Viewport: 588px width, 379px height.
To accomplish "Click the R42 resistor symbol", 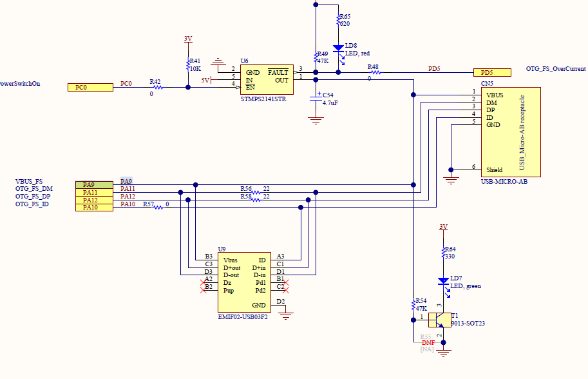I will pos(158,88).
